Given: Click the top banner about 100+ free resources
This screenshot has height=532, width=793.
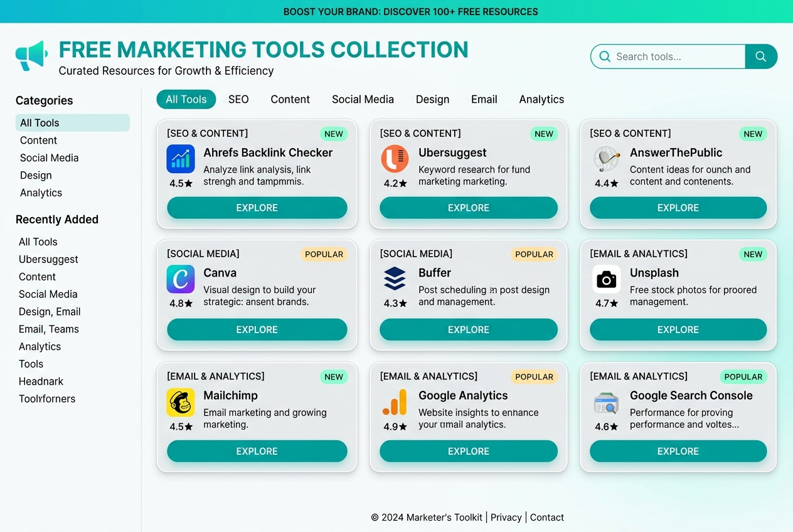Looking at the screenshot, I should tap(396, 11).
